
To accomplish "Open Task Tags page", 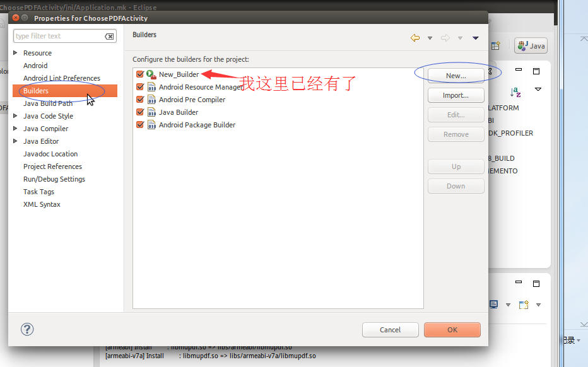I will [38, 192].
